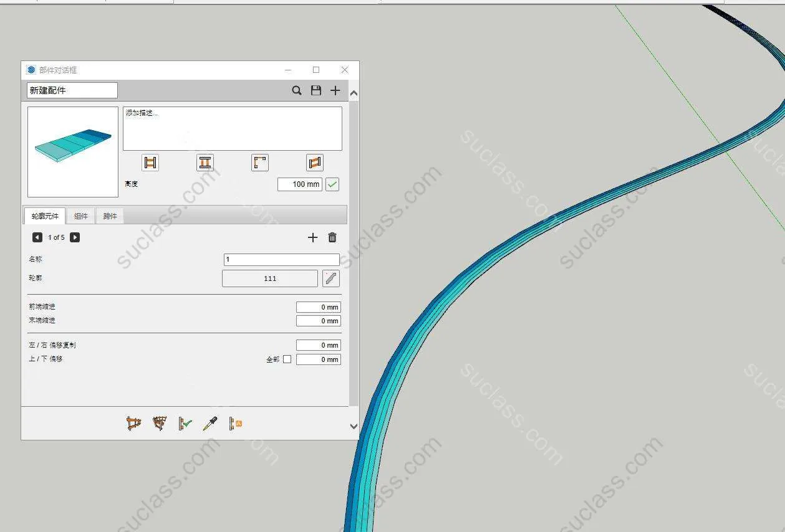This screenshot has height=532, width=785.
Task: Go to next profile member arrow
Action: tap(75, 237)
